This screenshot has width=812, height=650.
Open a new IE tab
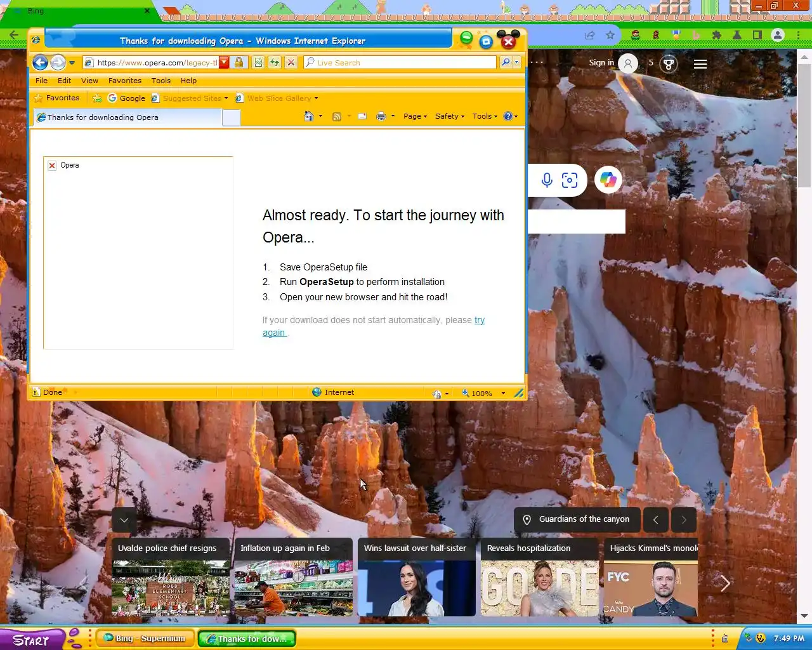coord(232,117)
